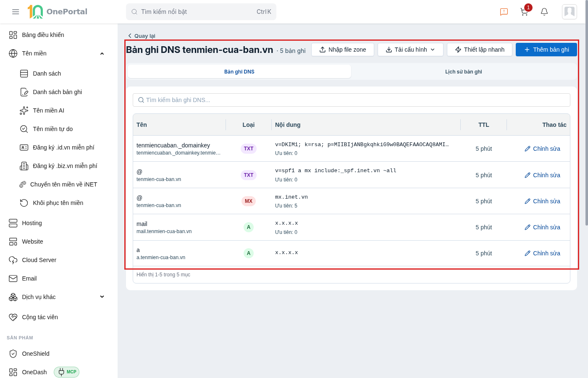Click the MCP badge next to OneDash

[x=67, y=372]
